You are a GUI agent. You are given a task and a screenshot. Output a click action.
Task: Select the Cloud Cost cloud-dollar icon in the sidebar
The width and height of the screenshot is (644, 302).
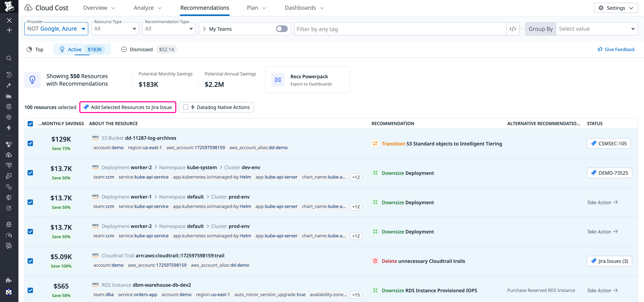(9, 155)
